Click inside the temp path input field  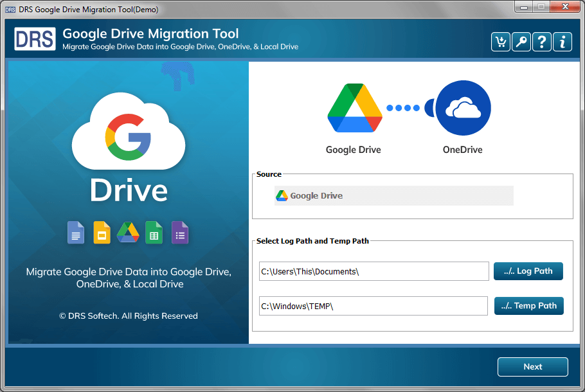point(373,305)
